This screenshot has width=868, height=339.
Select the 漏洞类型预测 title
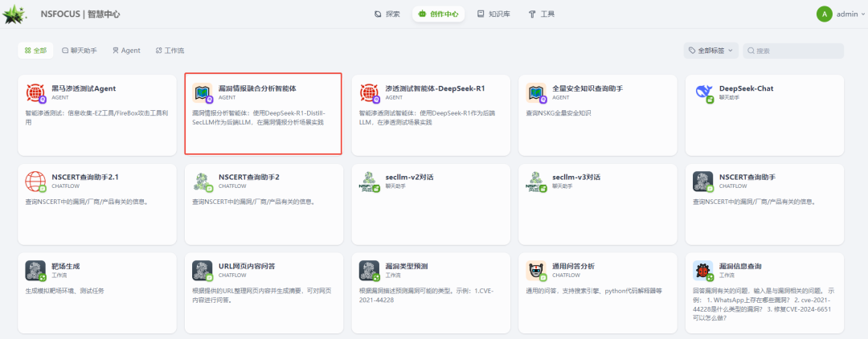(x=407, y=266)
